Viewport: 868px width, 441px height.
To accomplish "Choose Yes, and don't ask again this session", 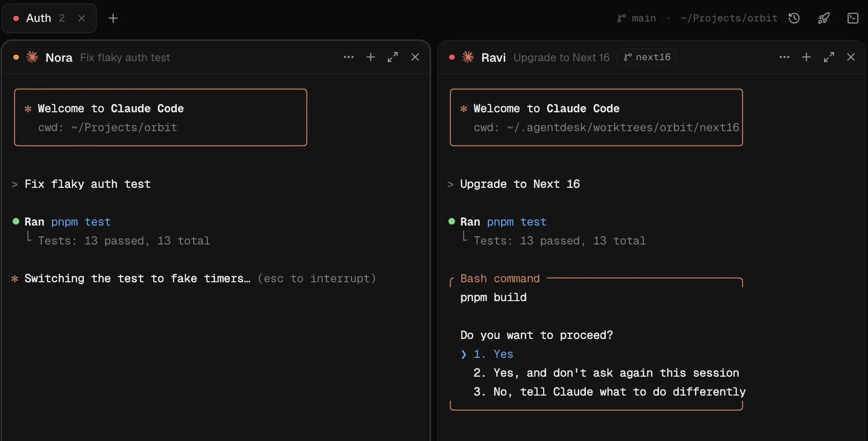I will click(606, 373).
